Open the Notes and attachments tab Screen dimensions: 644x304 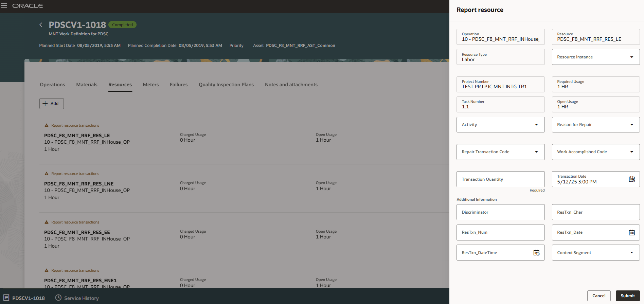pyautogui.click(x=291, y=85)
